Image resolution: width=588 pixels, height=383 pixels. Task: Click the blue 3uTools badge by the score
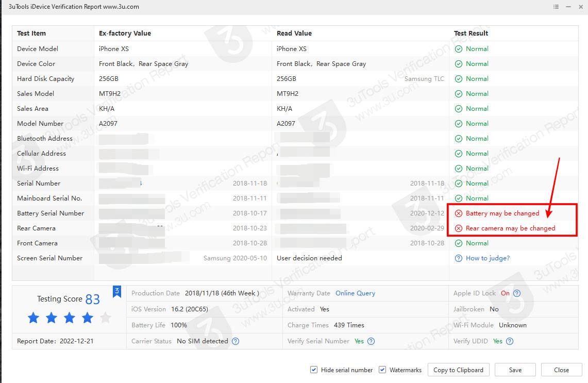117,292
